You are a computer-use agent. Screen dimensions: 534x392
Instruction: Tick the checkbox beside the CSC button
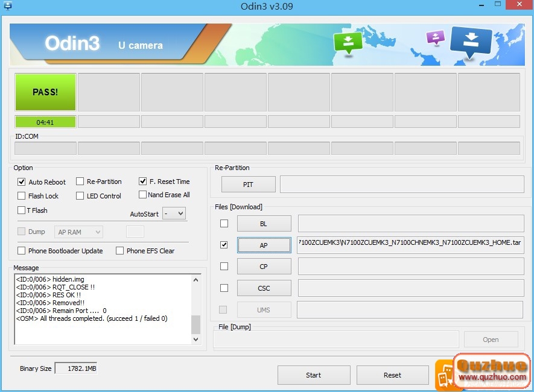tap(224, 288)
